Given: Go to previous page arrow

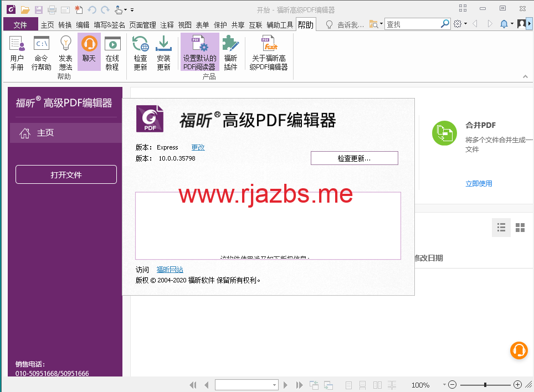Looking at the screenshot, I should pos(207,385).
